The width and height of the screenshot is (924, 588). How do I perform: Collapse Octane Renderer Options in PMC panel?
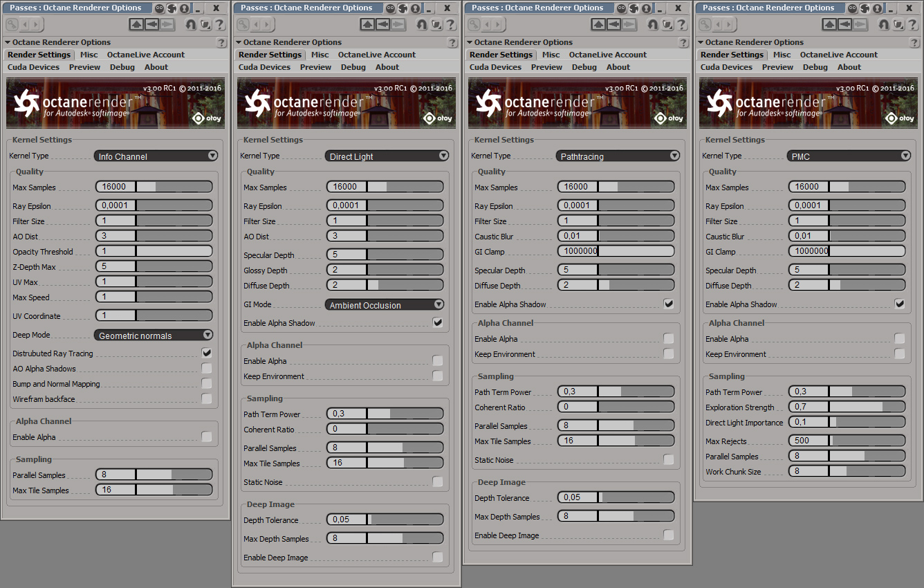coord(700,42)
